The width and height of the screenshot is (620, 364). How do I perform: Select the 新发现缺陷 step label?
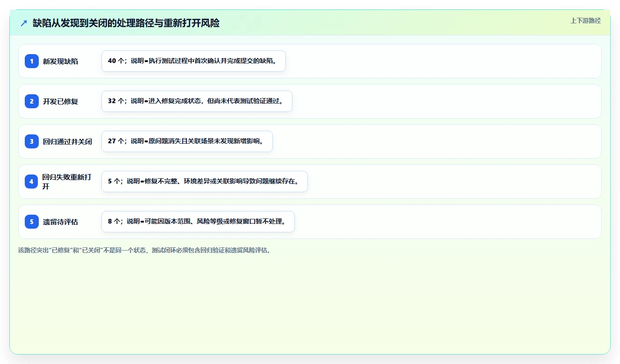(61, 62)
